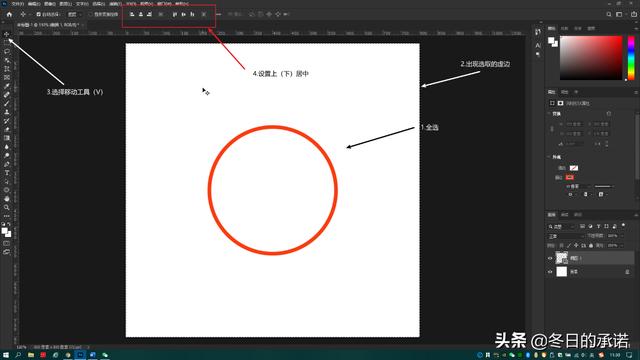Open the File menu
The width and height of the screenshot is (640, 360).
click(x=18, y=4)
